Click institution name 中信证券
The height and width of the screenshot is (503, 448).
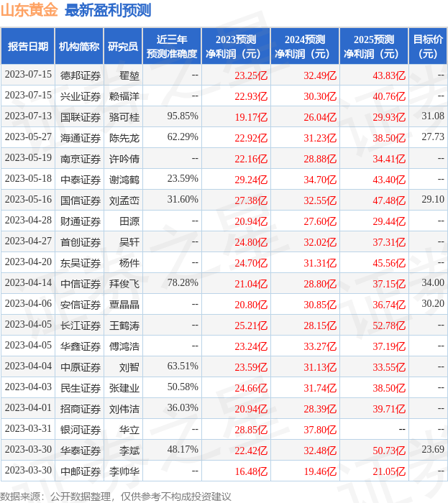click(81, 285)
